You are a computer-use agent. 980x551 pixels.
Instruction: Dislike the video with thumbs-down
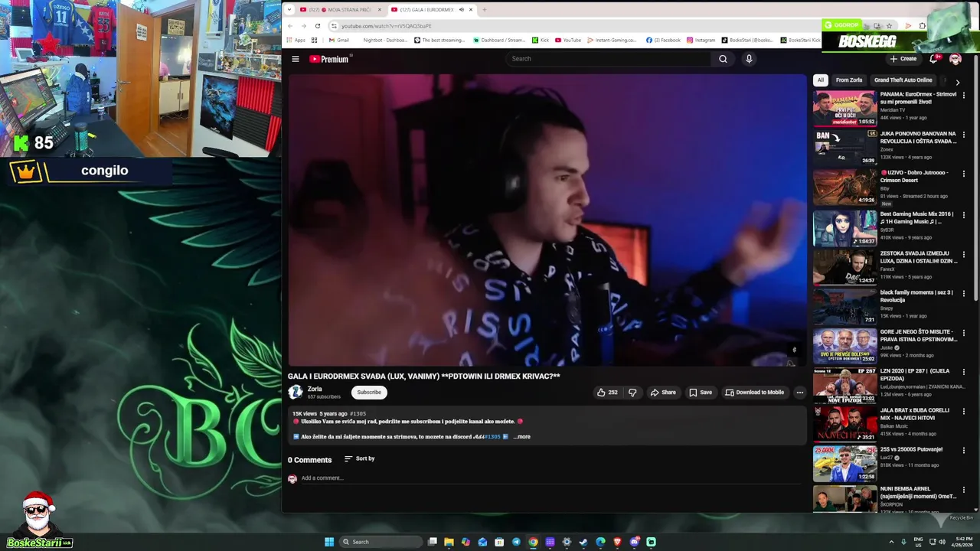632,393
